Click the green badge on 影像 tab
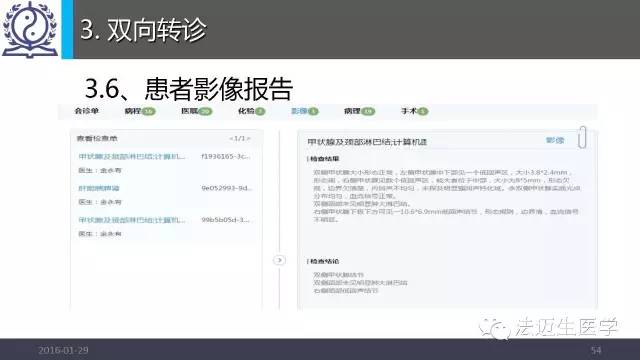Screen dimensions: 640x360 [313, 111]
